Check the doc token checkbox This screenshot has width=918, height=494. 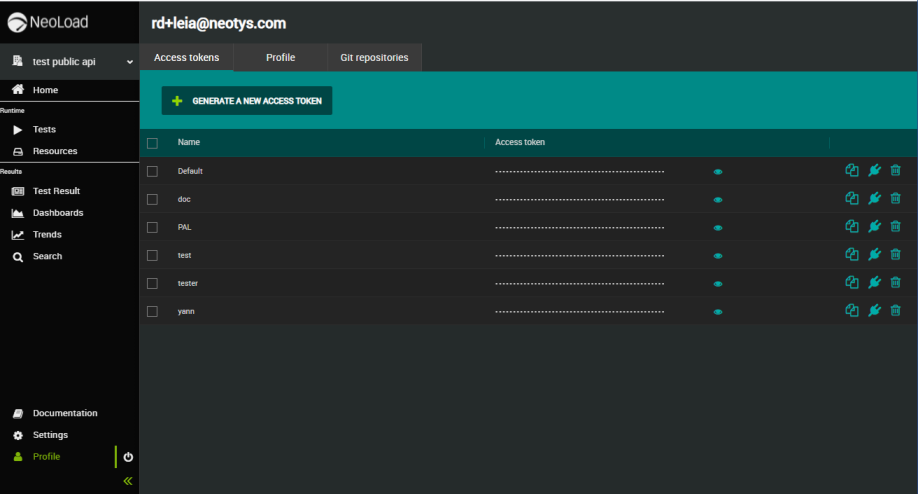(152, 200)
